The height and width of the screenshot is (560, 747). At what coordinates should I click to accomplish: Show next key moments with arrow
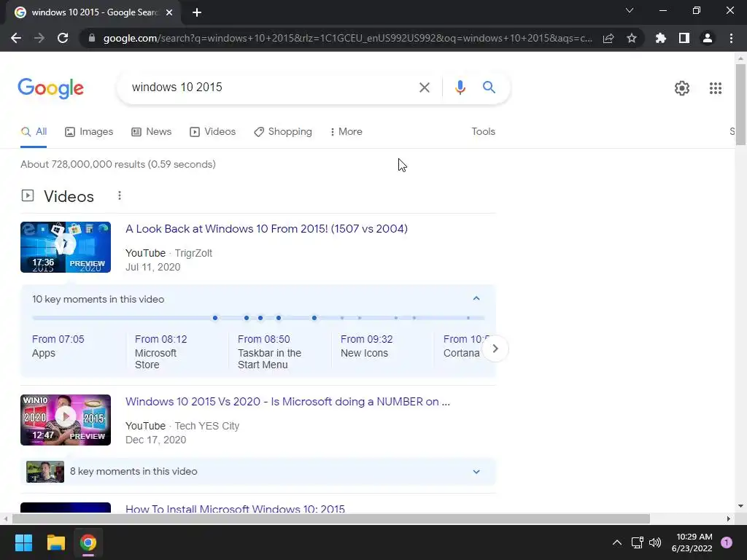point(495,349)
